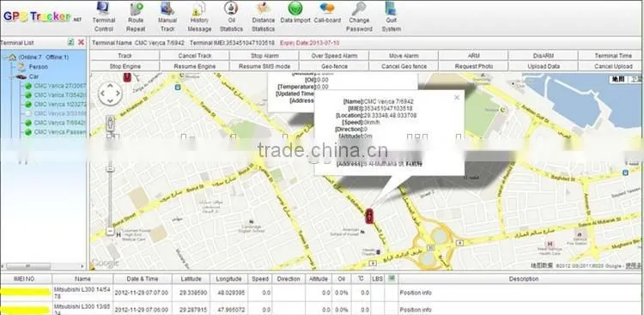The image size is (644, 315).
Task: Click the Cancel Track button
Action: coord(195,56)
